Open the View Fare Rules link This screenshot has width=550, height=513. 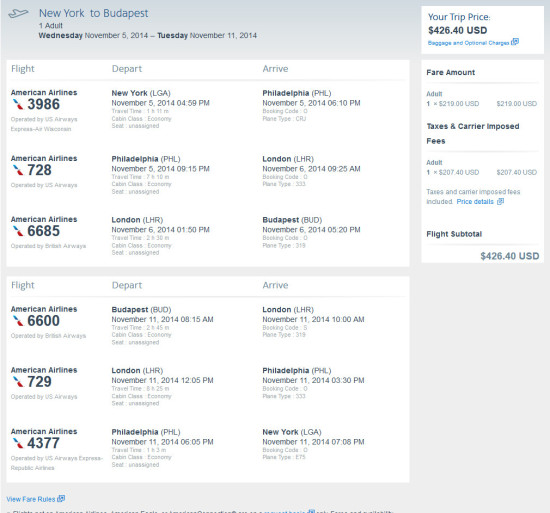click(x=31, y=499)
